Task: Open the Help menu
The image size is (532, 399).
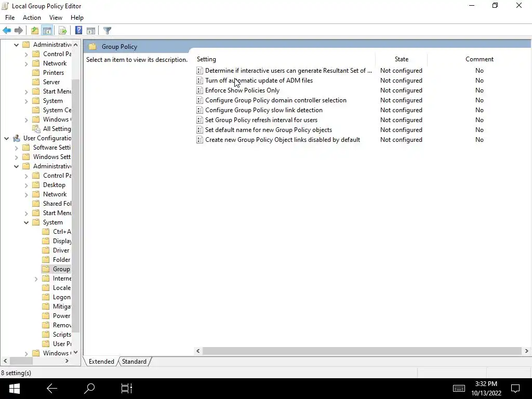Action: click(77, 18)
